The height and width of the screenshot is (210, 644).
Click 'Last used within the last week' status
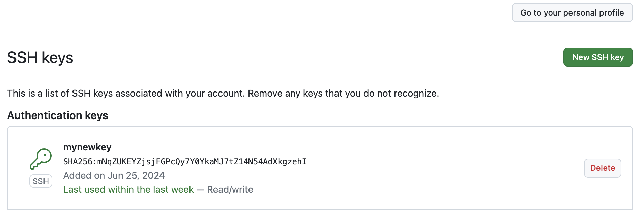(x=128, y=190)
